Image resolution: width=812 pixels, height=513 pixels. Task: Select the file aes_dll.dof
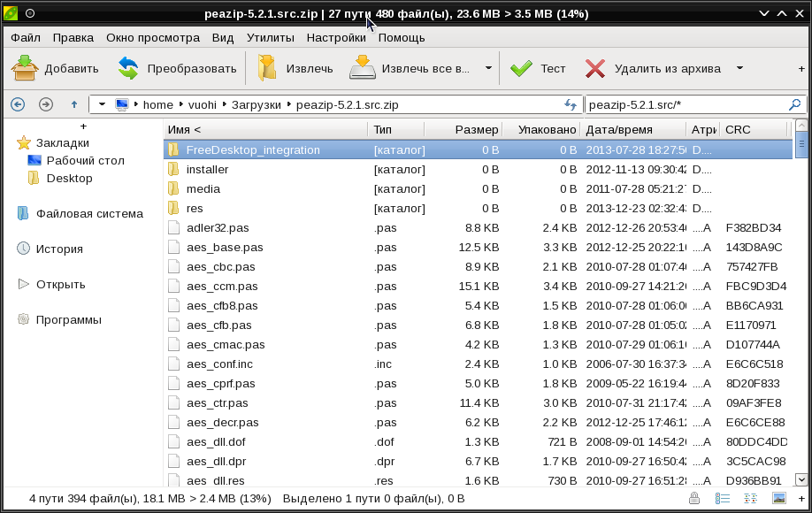click(478, 441)
